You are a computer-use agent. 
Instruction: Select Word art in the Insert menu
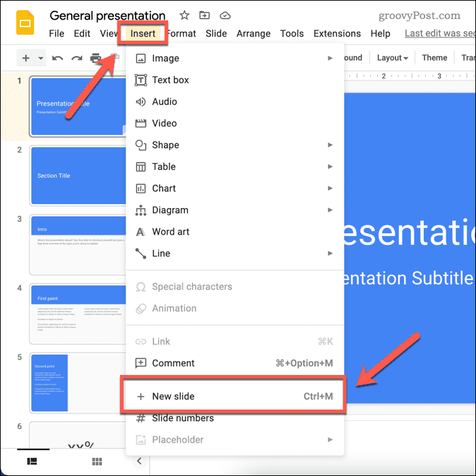235,232
